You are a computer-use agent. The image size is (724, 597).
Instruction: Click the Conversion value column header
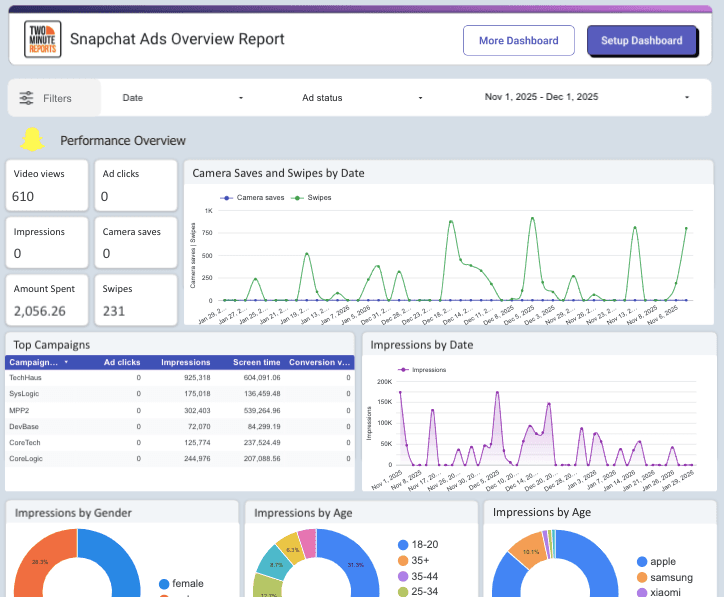pyautogui.click(x=320, y=362)
